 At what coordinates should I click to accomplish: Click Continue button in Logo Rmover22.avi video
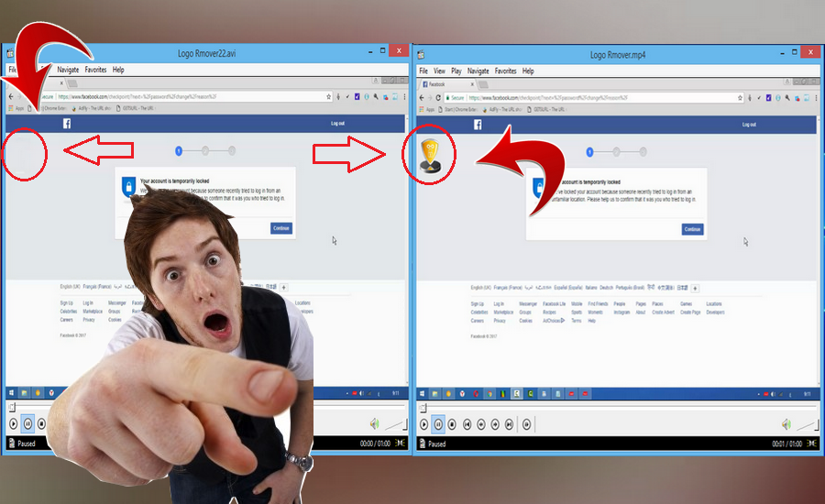point(281,228)
